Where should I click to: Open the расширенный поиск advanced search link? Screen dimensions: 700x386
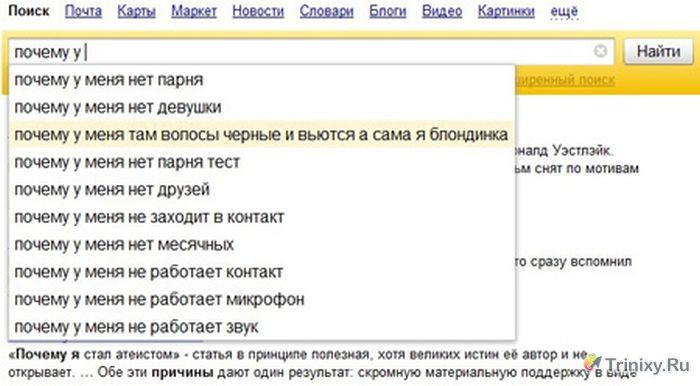point(565,80)
